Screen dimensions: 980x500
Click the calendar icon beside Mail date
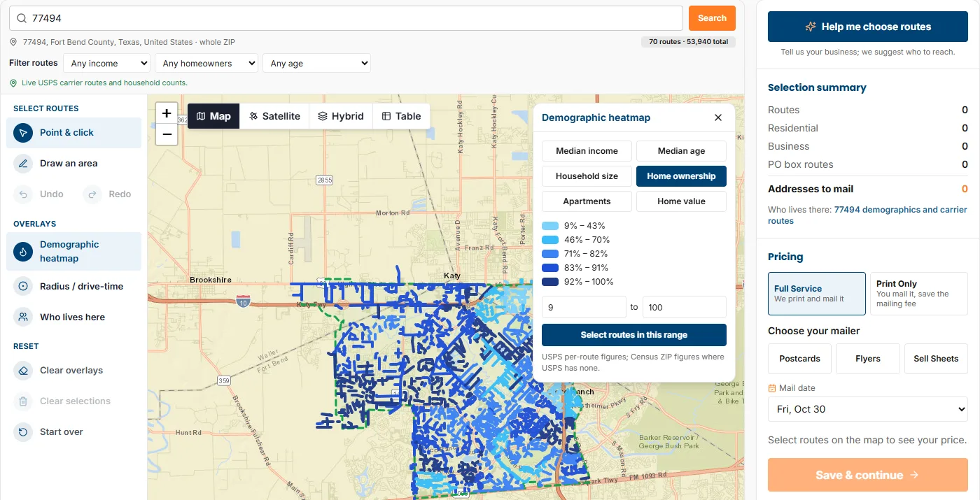tap(772, 388)
